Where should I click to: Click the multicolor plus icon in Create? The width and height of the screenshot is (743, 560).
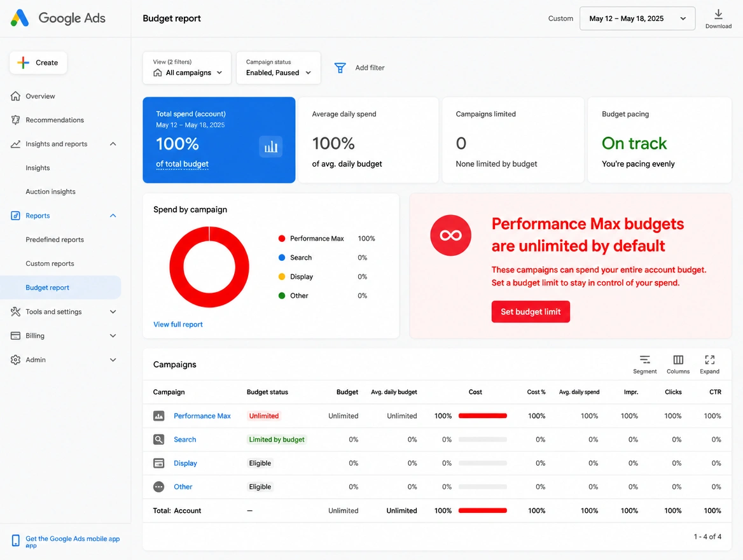(23, 62)
